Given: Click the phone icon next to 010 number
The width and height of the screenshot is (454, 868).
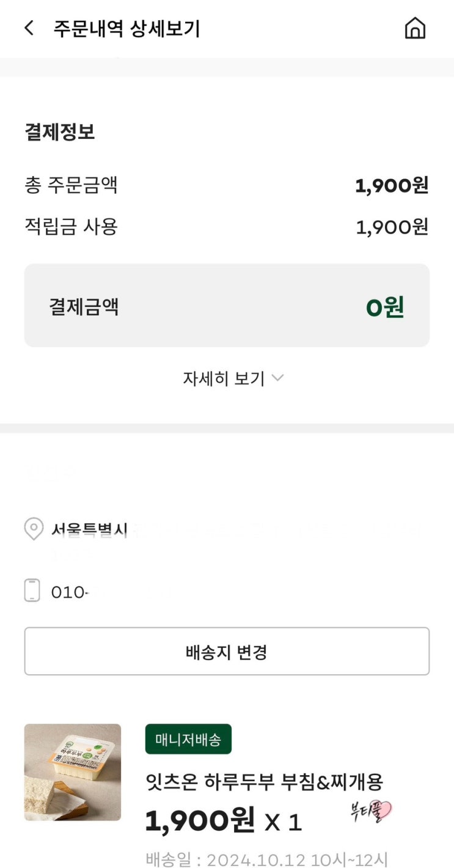Looking at the screenshot, I should tap(32, 591).
